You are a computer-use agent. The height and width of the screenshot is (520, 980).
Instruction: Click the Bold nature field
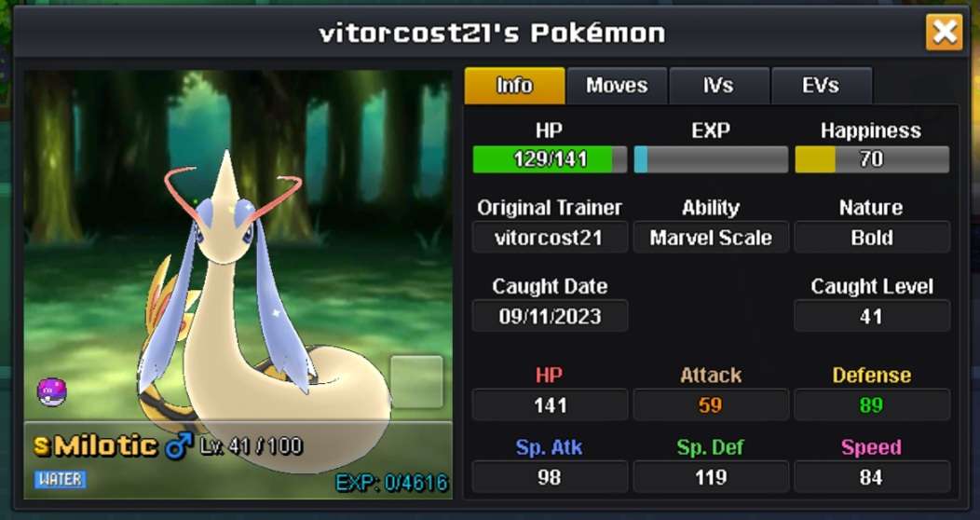[872, 238]
